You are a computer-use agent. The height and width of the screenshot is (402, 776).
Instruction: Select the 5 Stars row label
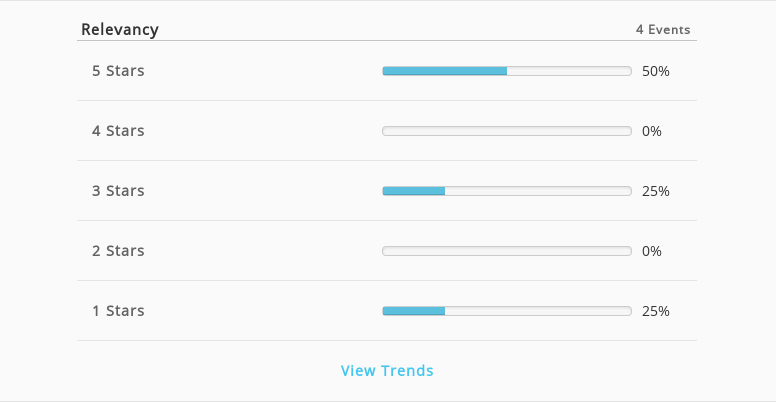pyautogui.click(x=118, y=71)
